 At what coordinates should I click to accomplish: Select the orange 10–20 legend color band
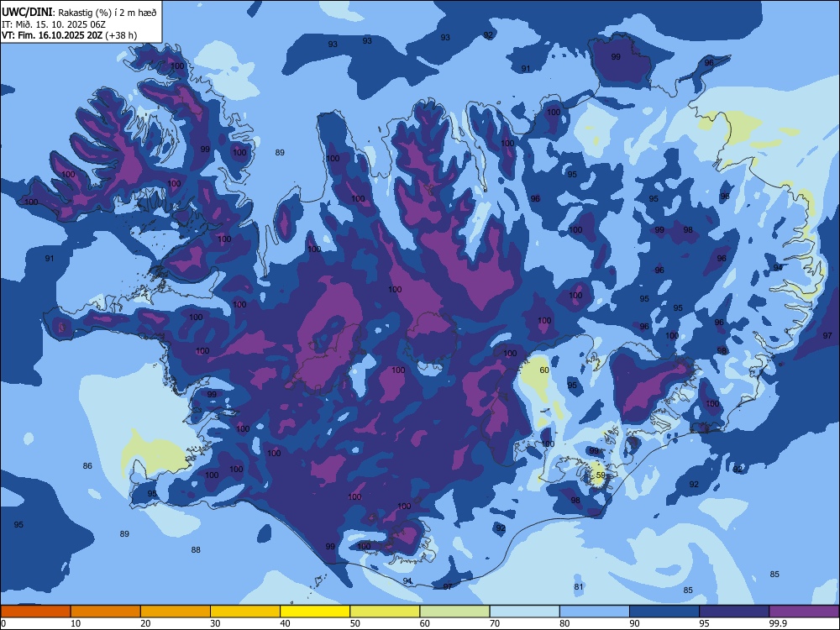pos(106,612)
